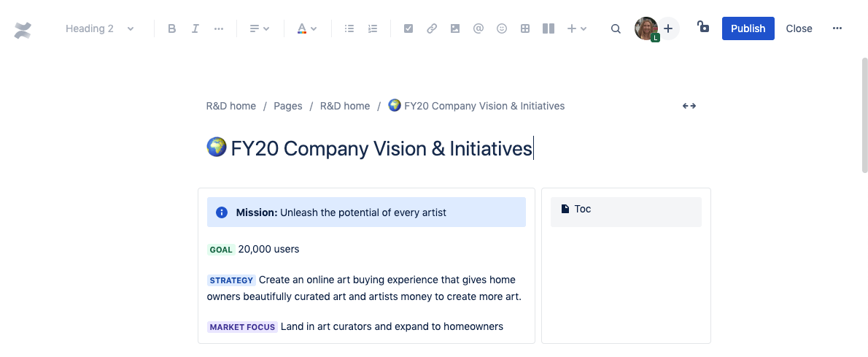Add a column layout with layouts icon
Image resolution: width=868 pixels, height=357 pixels.
pyautogui.click(x=549, y=28)
